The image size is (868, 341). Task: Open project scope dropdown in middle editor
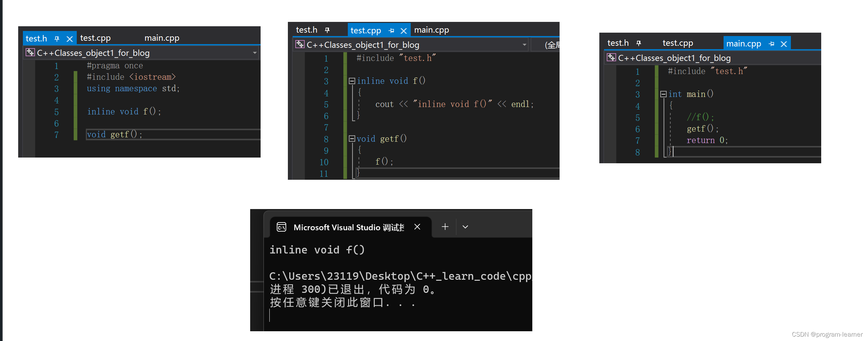524,45
